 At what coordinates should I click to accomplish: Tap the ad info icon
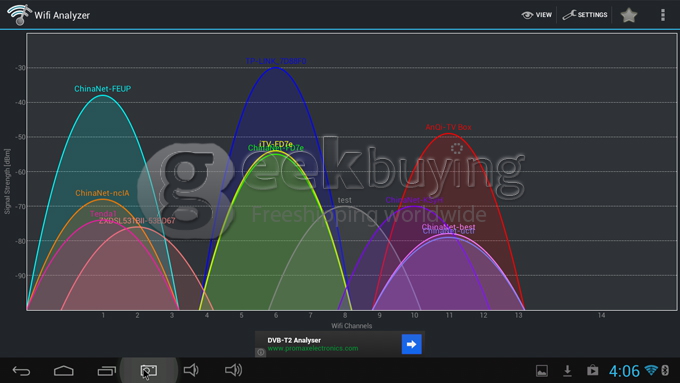click(260, 352)
